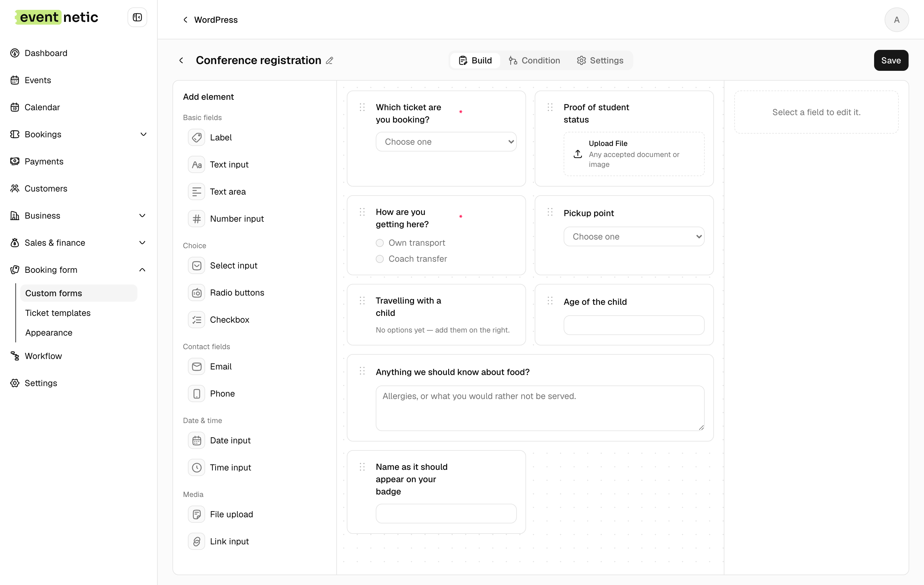Add a Date input element
The height and width of the screenshot is (585, 924).
point(219,440)
